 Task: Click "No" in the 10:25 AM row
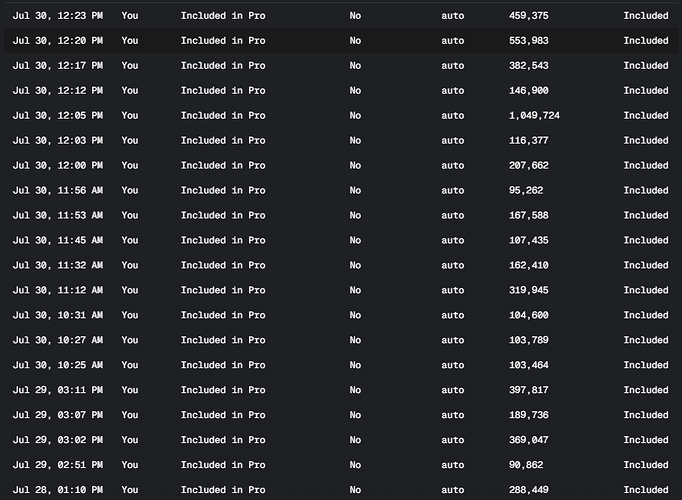[355, 366]
